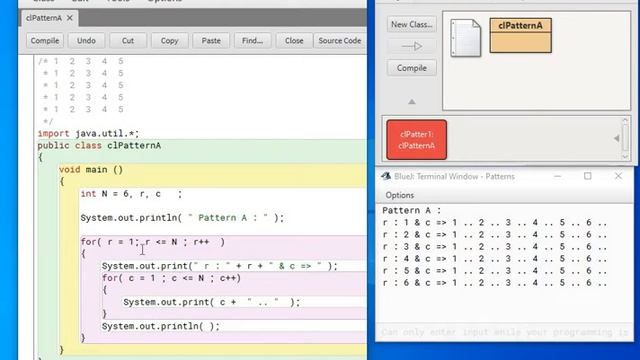Click Compile in BlueJ project window
640x360 pixels.
pyautogui.click(x=411, y=68)
